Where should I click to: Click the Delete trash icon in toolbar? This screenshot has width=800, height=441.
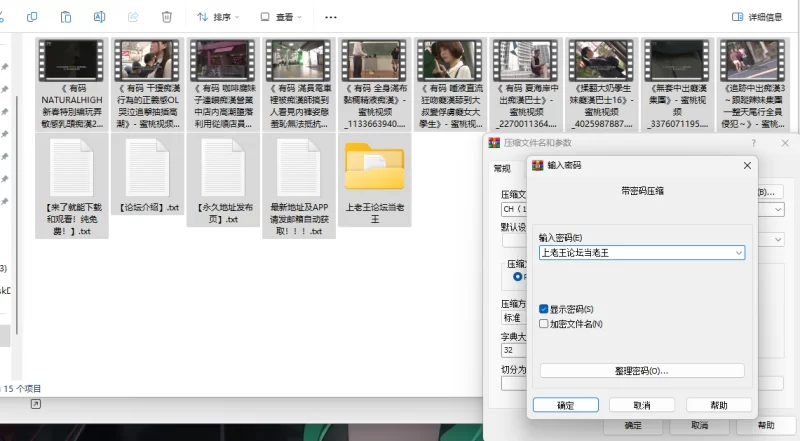167,17
